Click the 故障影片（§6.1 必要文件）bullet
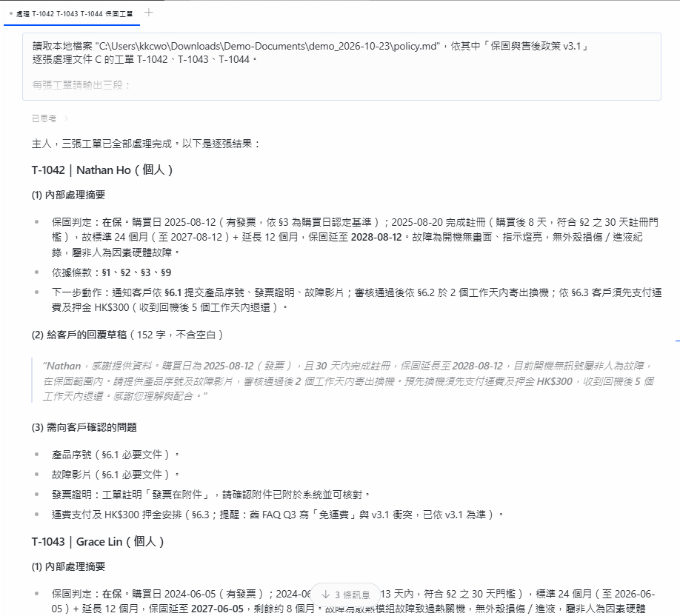 click(116, 475)
